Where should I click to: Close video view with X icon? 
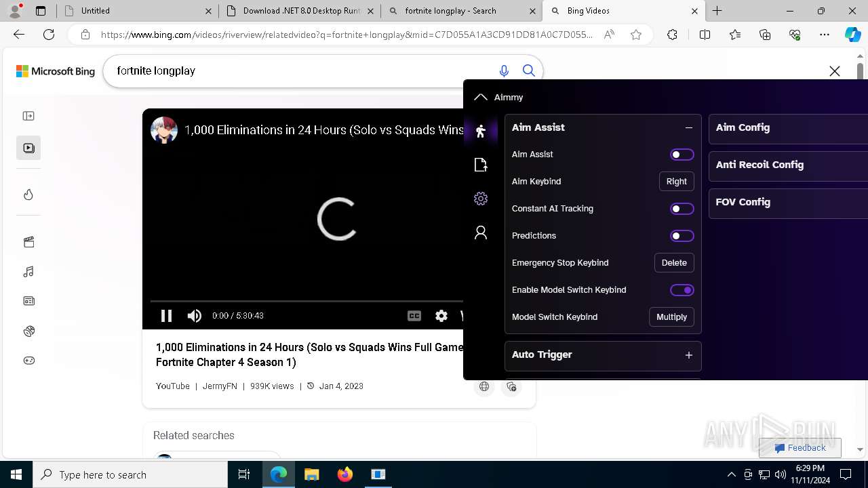click(x=835, y=71)
